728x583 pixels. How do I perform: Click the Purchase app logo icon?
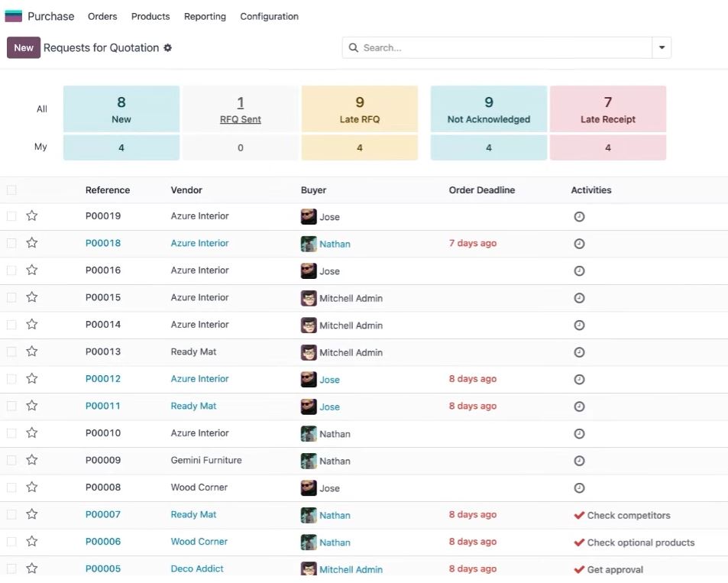pos(14,16)
